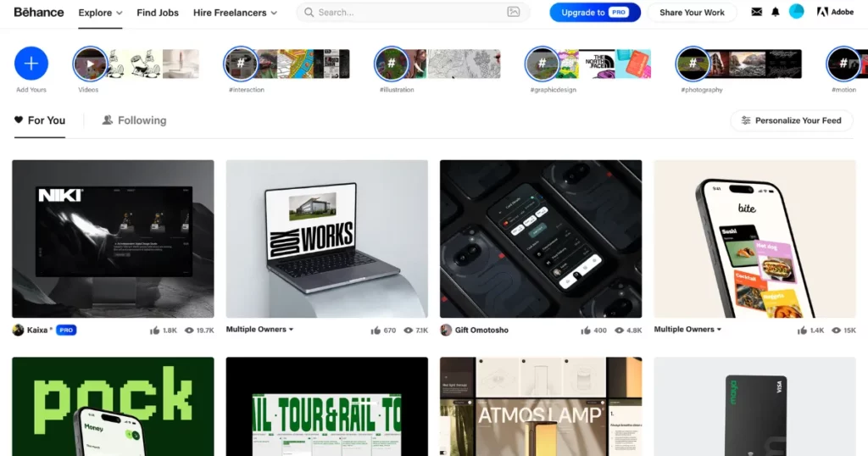Open the #illustration hashtag circle
This screenshot has height=456, width=868.
point(391,64)
